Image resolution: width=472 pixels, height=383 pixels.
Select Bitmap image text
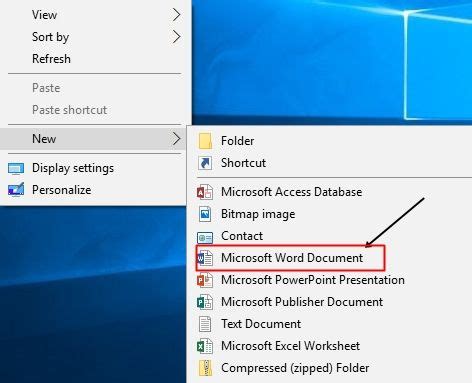[x=258, y=214]
